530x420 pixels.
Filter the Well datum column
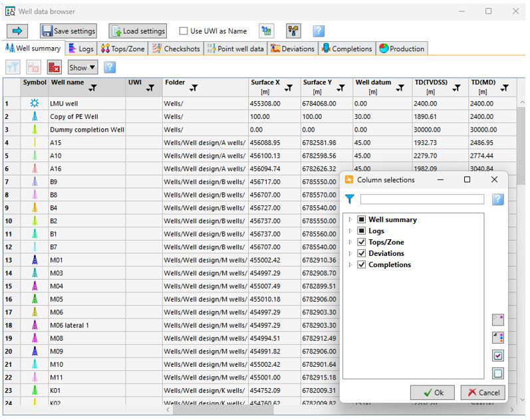click(x=400, y=88)
